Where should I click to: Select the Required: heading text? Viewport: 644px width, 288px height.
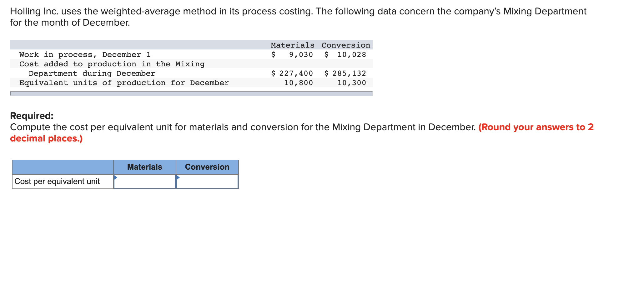click(x=32, y=116)
